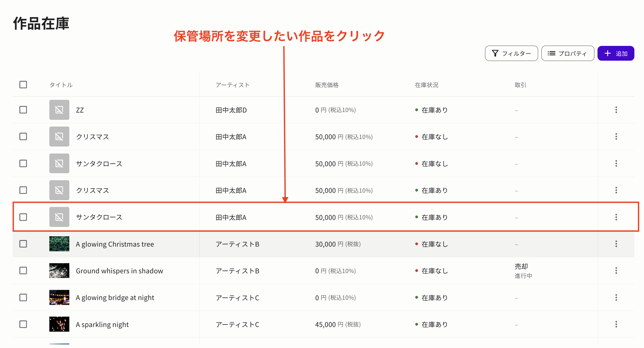
Task: Open the kebab options for the クリスマス row
Action: [x=616, y=136]
